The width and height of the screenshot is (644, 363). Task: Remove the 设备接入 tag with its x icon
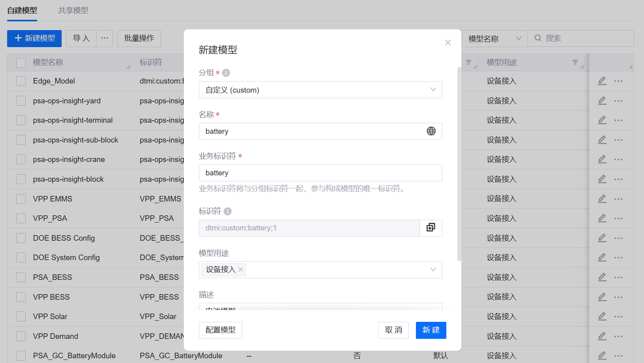click(x=241, y=270)
